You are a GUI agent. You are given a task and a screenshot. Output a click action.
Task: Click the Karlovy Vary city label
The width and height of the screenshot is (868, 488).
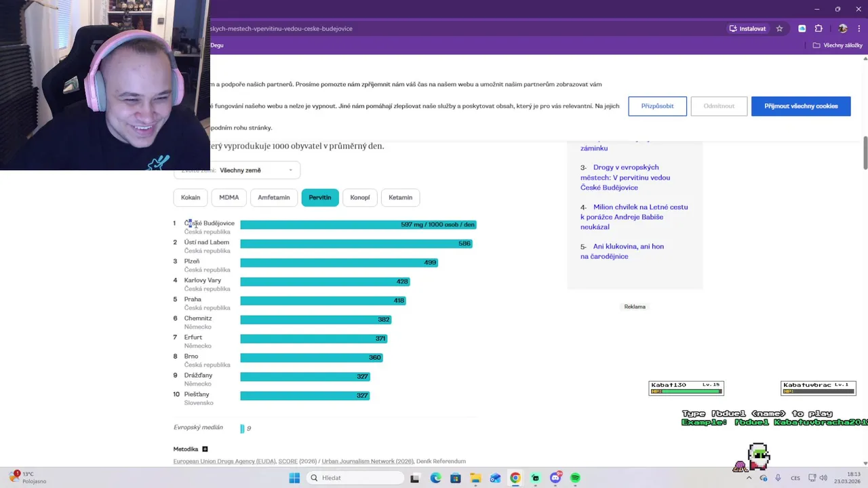point(203,281)
